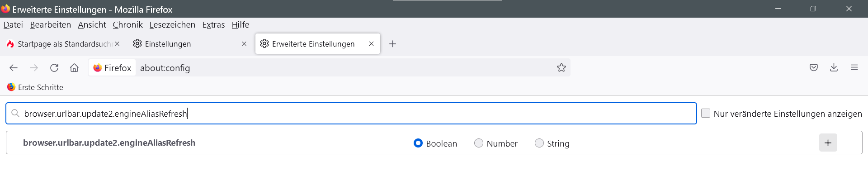868x195 pixels.
Task: Add the preference with plus button
Action: 828,143
